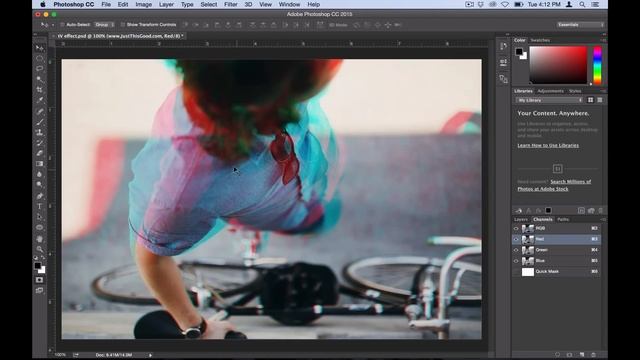Viewport: 640px width, 360px height.
Task: Select the Horizontal Type tool
Action: 40,207
